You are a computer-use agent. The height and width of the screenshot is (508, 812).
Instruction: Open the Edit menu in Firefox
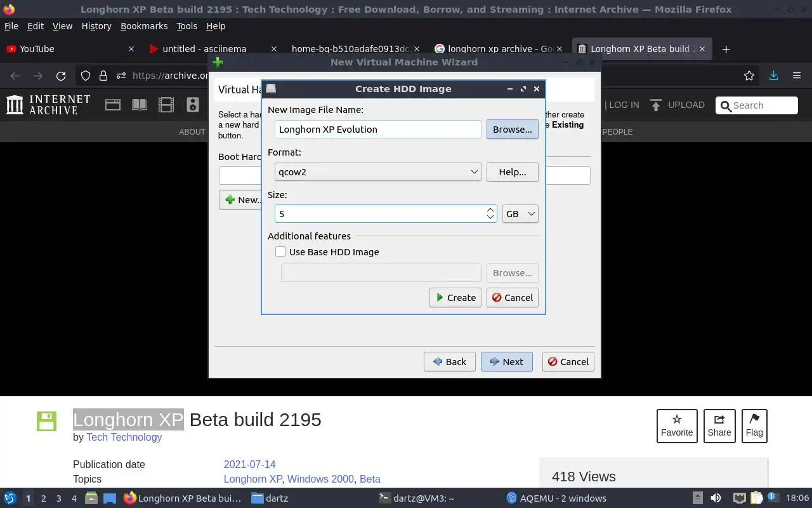tap(36, 26)
